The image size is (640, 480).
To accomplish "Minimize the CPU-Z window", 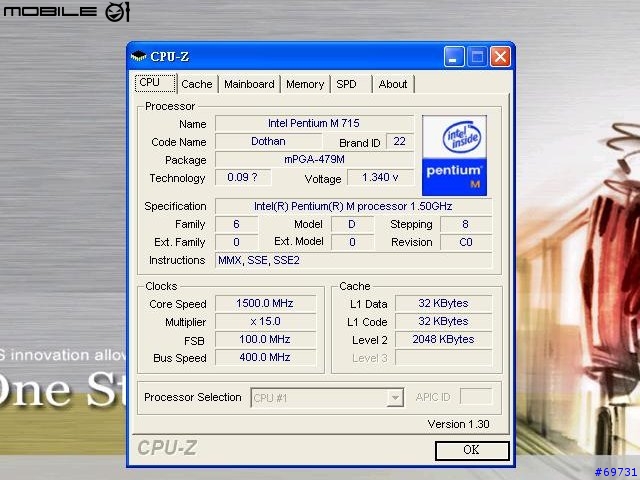I will [x=454, y=56].
